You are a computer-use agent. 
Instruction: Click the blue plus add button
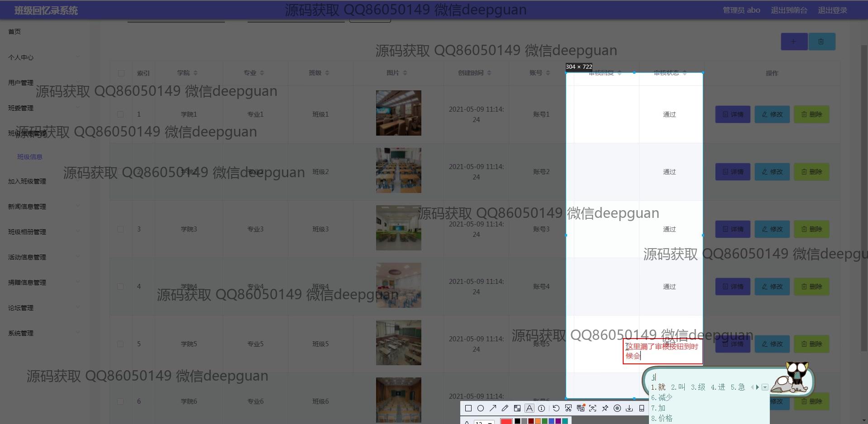point(794,42)
